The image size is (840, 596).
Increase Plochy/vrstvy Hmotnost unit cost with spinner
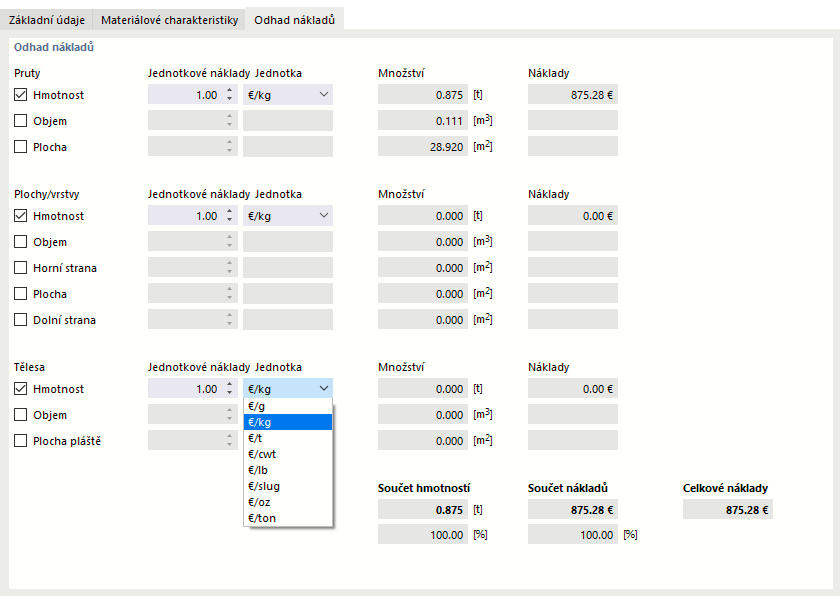(229, 211)
